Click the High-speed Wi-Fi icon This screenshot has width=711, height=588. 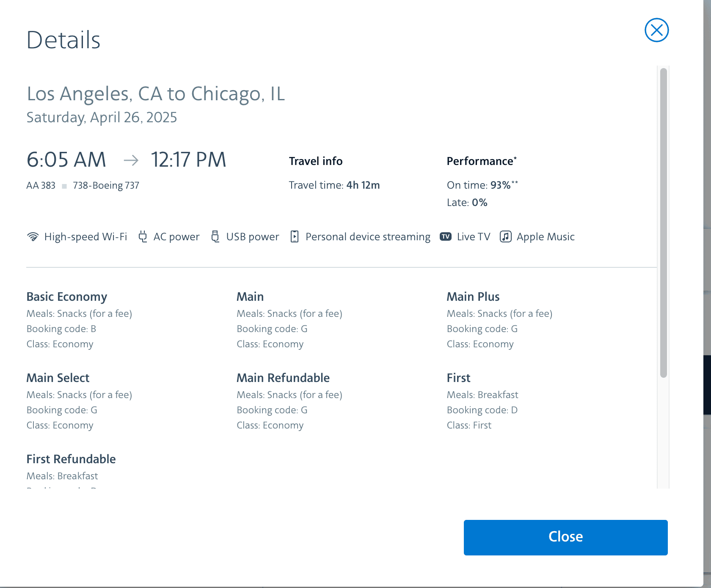[33, 236]
